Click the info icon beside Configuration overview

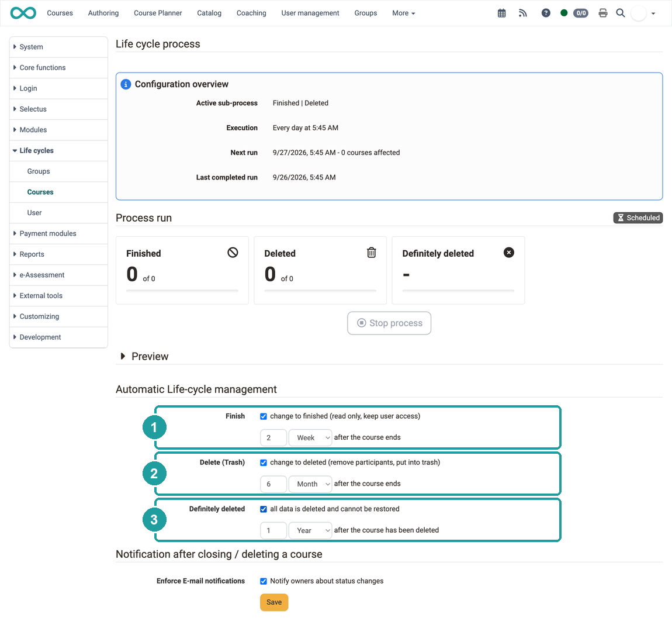coord(126,84)
